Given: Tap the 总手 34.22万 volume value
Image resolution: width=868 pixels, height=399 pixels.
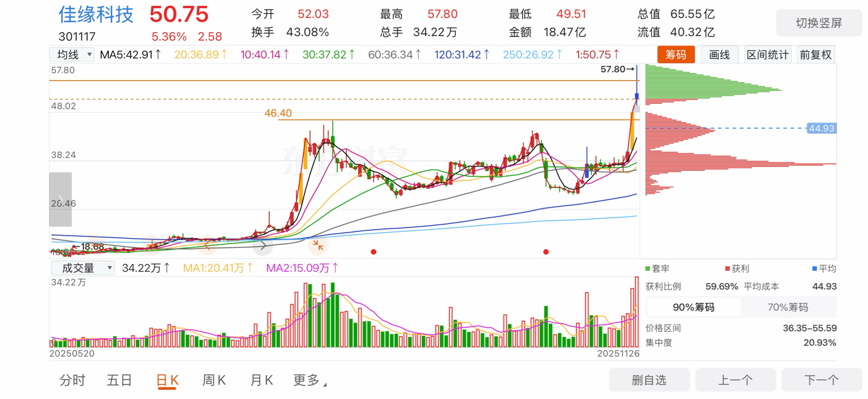Looking at the screenshot, I should [x=435, y=32].
